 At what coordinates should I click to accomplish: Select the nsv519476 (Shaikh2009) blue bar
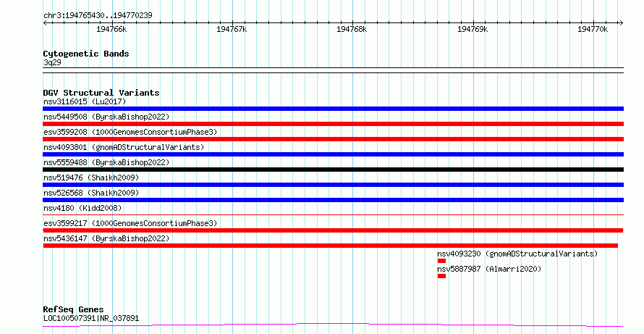(x=333, y=185)
